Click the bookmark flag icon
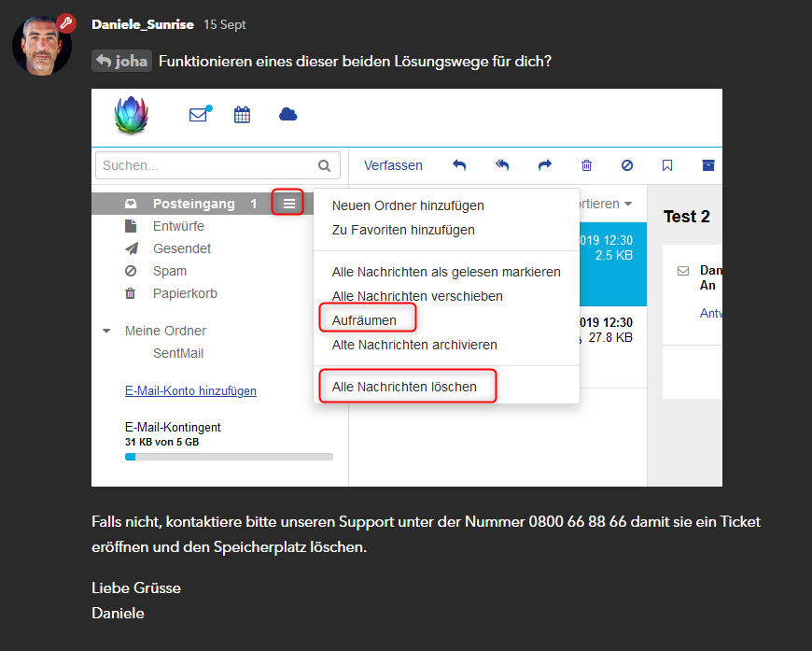The height and width of the screenshot is (651, 812). [667, 165]
